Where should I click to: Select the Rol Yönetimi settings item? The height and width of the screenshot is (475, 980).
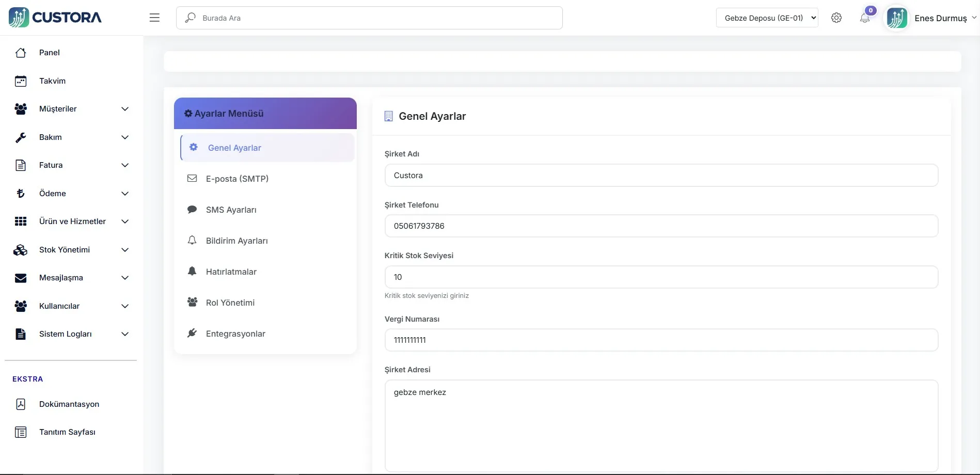[230, 303]
